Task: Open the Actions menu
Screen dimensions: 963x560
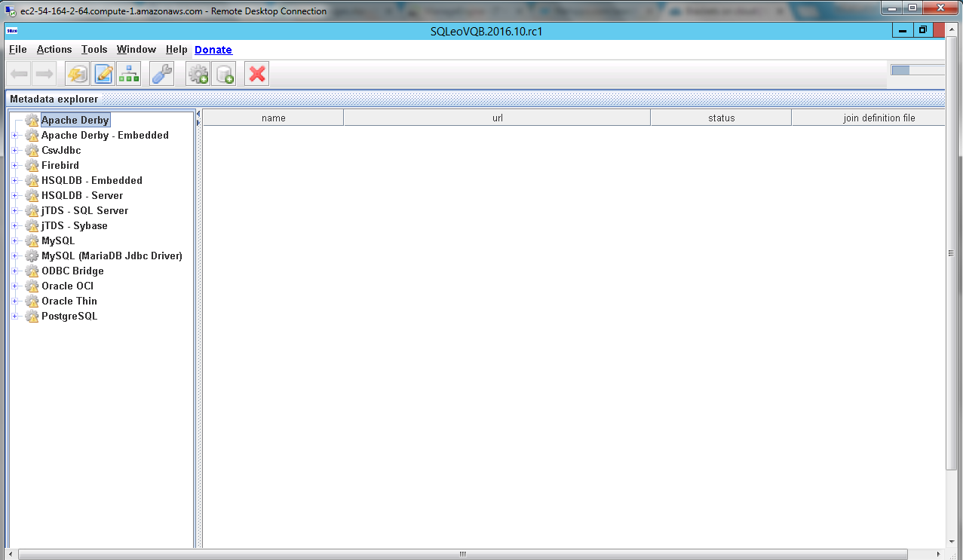Action: 54,50
